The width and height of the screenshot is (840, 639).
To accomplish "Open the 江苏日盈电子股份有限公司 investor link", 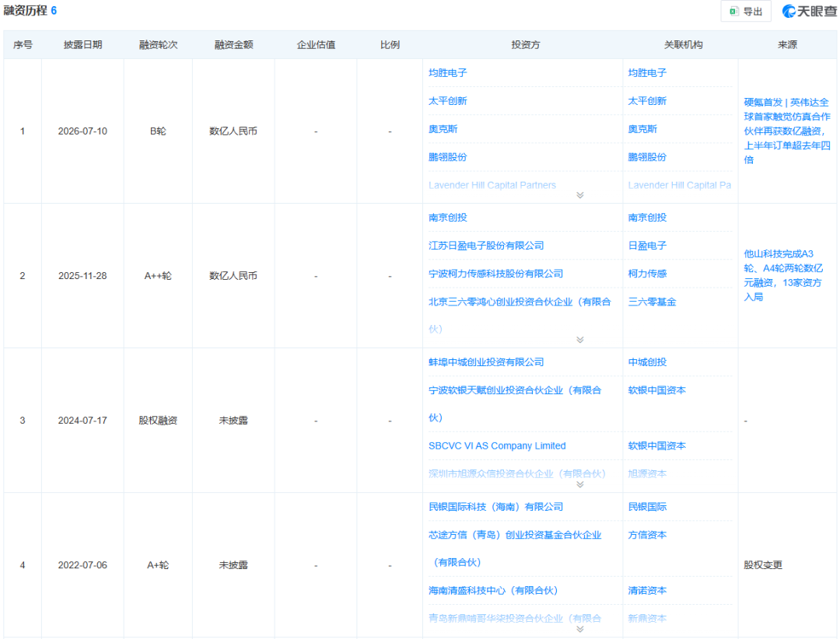I will 486,246.
